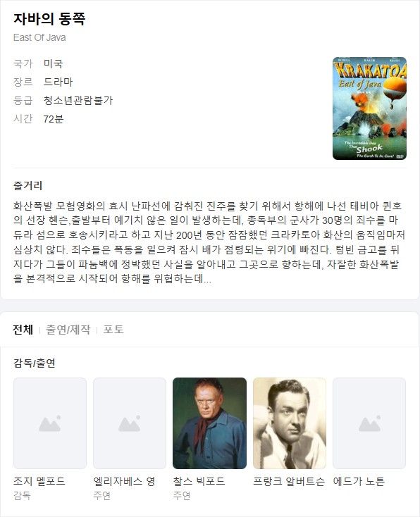Click 조지 멜포드 placeholder image icon
The width and height of the screenshot is (420, 517).
50,423
